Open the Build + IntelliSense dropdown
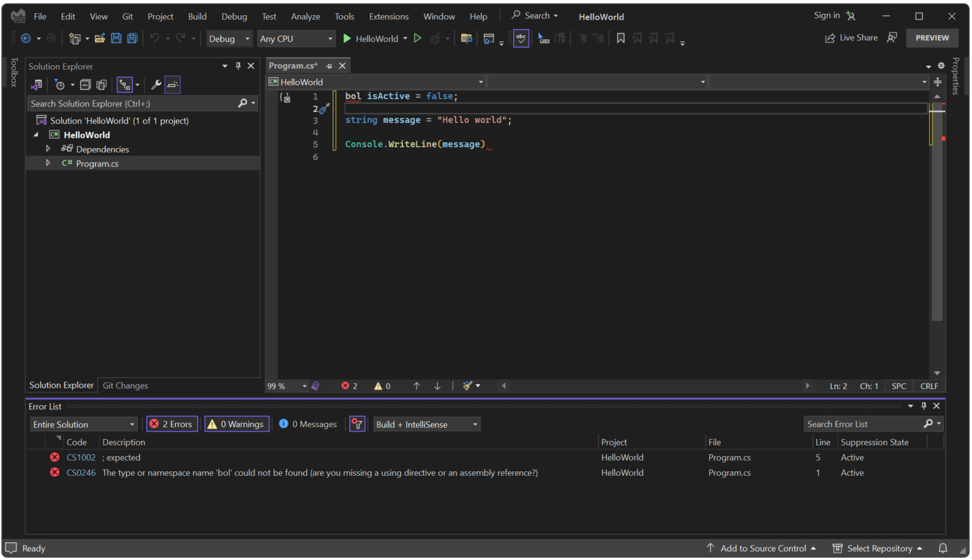Image resolution: width=972 pixels, height=560 pixels. pyautogui.click(x=427, y=424)
